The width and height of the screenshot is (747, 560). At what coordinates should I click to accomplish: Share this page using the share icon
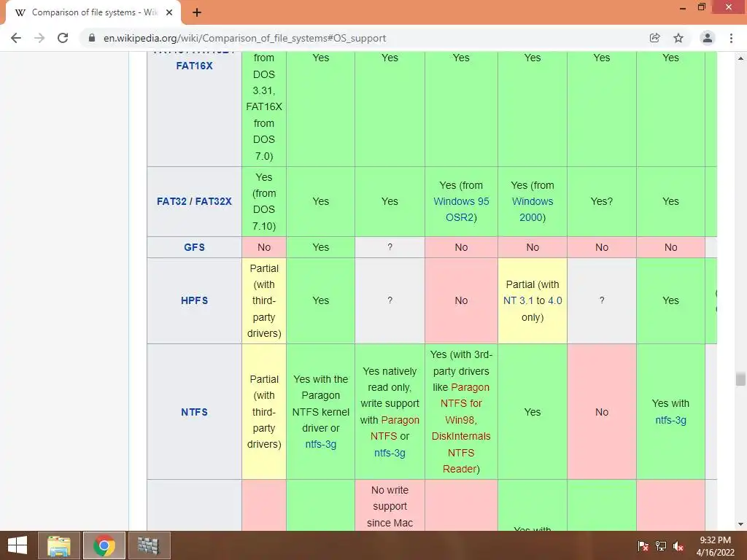655,38
